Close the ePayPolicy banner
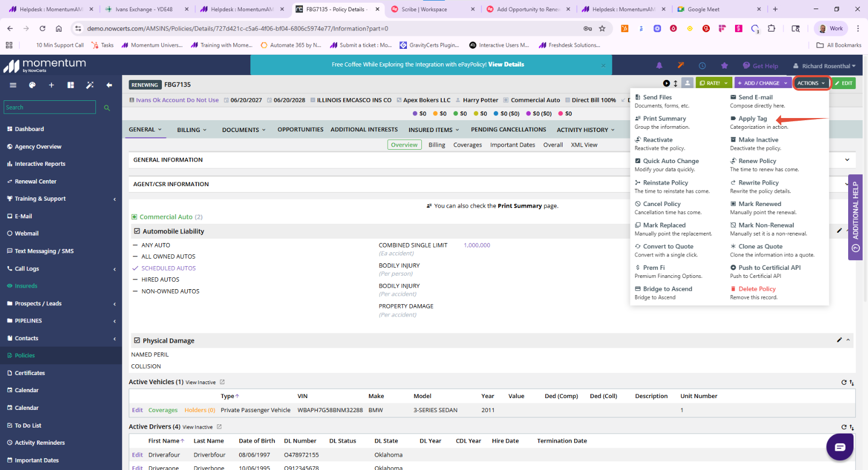Viewport: 868px width, 470px height. click(x=603, y=65)
